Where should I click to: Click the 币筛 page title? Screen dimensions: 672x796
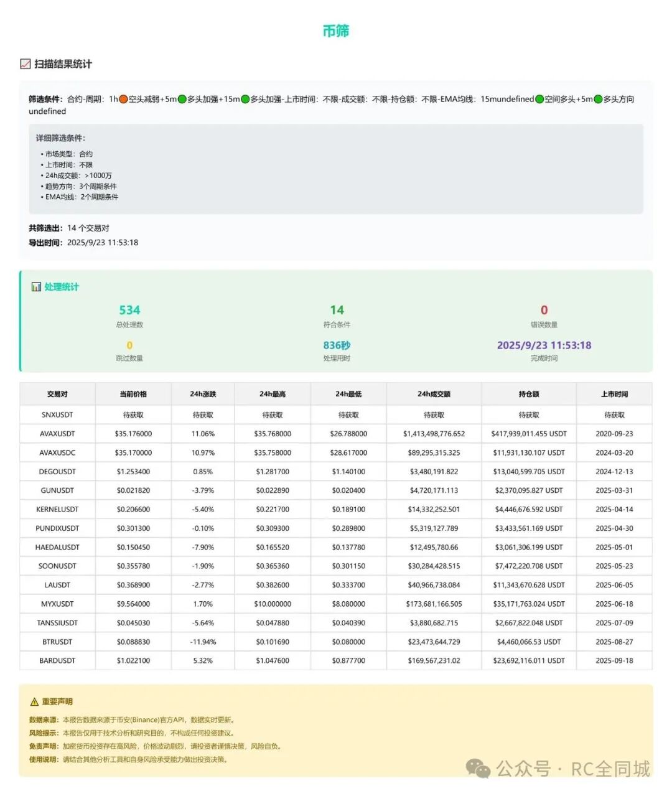click(x=336, y=31)
